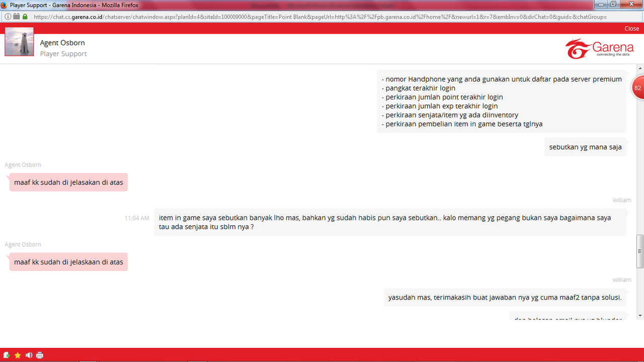Click the yellow star rating icon
The width and height of the screenshot is (644, 362).
[18, 355]
